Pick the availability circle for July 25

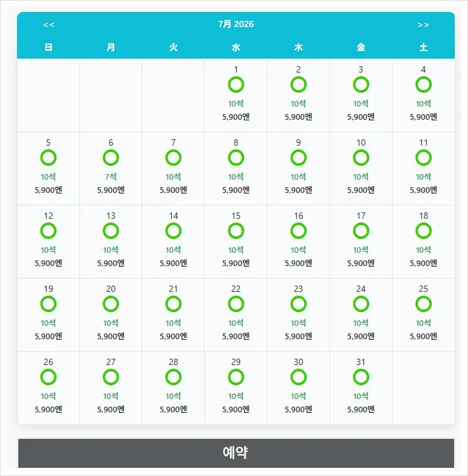[x=423, y=304]
